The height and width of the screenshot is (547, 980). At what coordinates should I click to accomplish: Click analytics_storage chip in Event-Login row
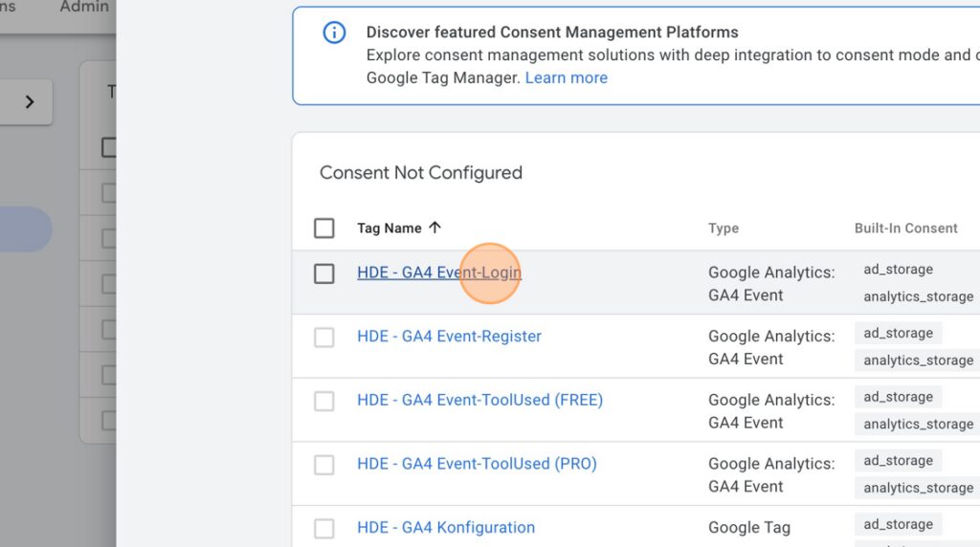918,296
